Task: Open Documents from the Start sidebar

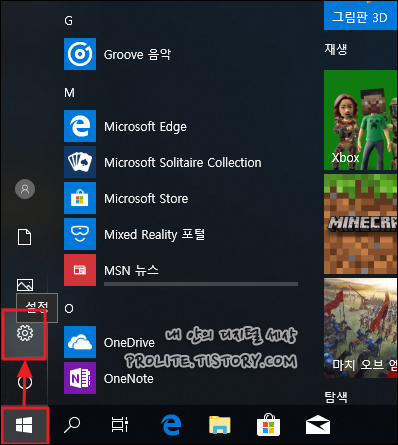Action: [x=24, y=237]
